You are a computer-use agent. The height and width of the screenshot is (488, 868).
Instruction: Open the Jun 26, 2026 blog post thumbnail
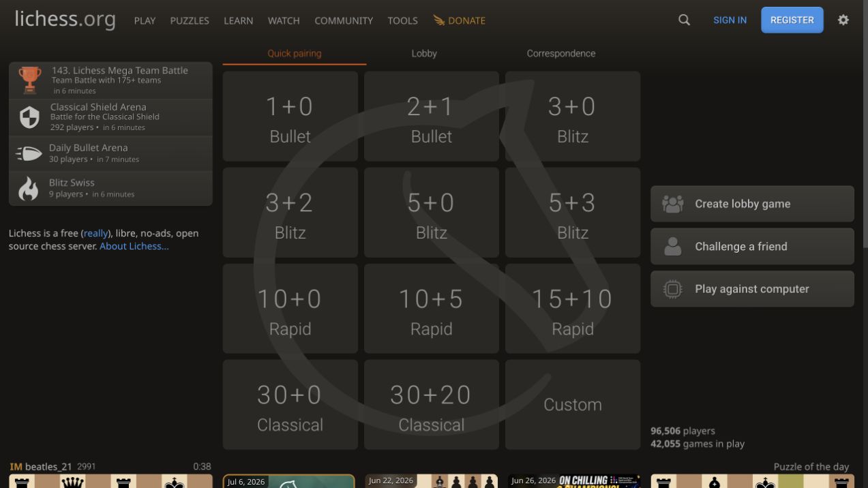click(x=573, y=481)
